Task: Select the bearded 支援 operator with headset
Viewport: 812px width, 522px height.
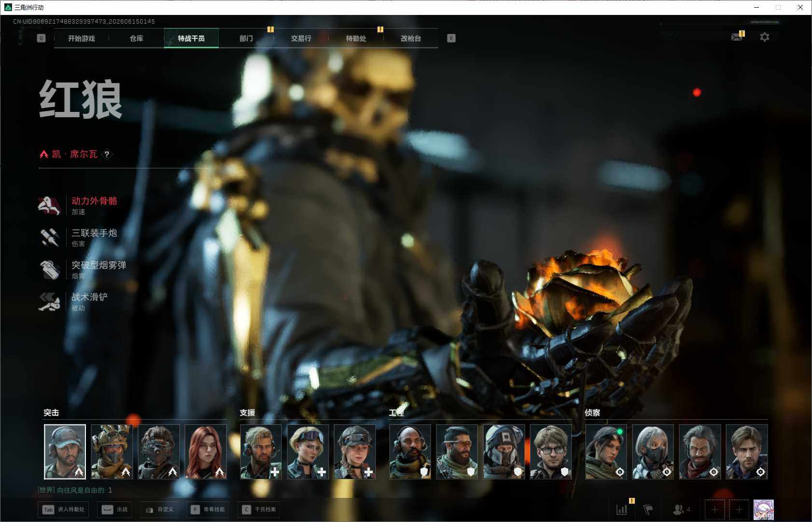Action: point(261,452)
